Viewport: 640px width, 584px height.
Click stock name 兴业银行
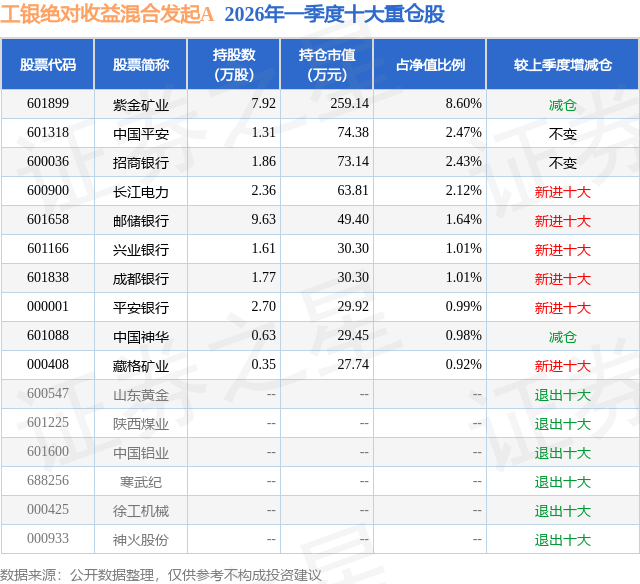click(x=141, y=250)
